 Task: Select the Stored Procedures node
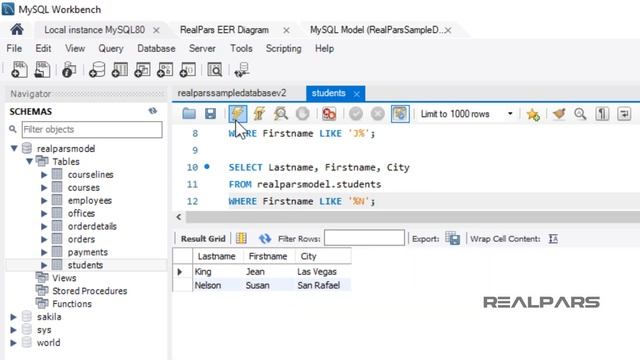coord(89,291)
